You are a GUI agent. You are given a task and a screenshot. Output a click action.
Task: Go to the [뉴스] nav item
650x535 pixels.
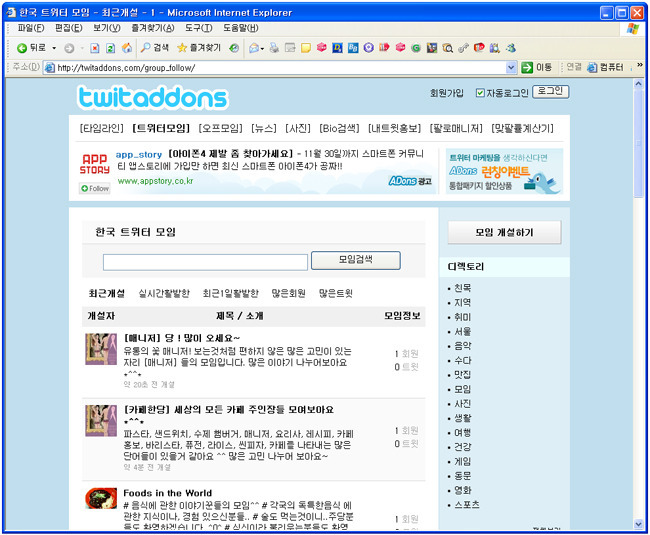(x=264, y=128)
